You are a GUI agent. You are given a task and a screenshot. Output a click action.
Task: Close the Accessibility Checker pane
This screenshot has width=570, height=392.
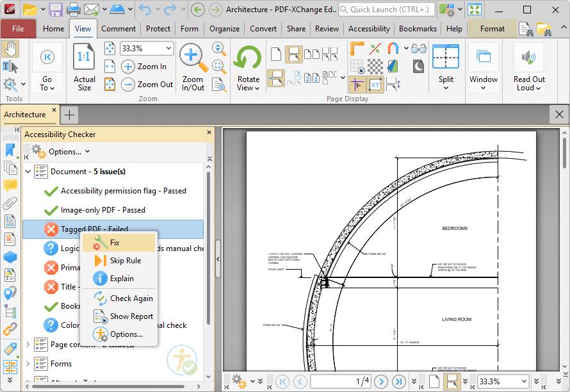pos(209,133)
